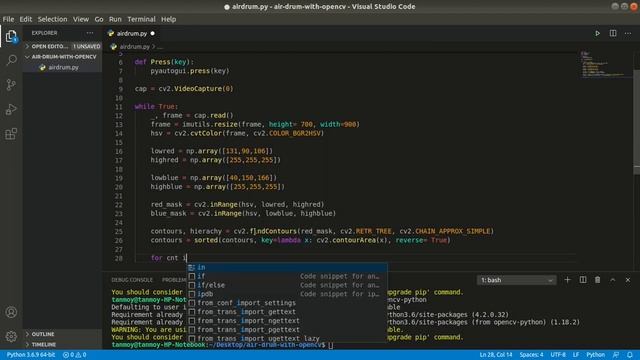
Task: Open the Go menu
Action: click(x=99, y=19)
